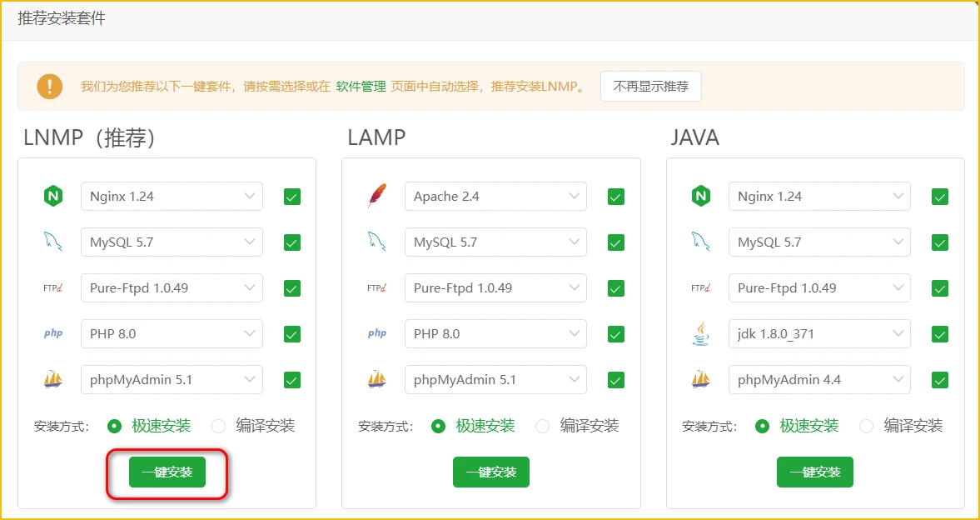Open PHP 8.0 version dropdown in LAMP

click(495, 334)
